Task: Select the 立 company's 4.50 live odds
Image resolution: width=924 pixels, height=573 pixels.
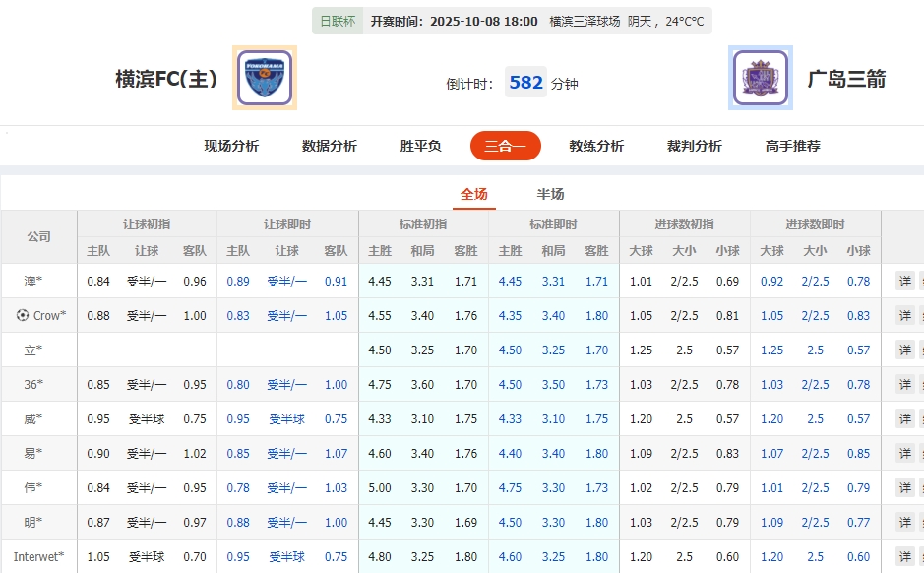Action: (x=511, y=350)
